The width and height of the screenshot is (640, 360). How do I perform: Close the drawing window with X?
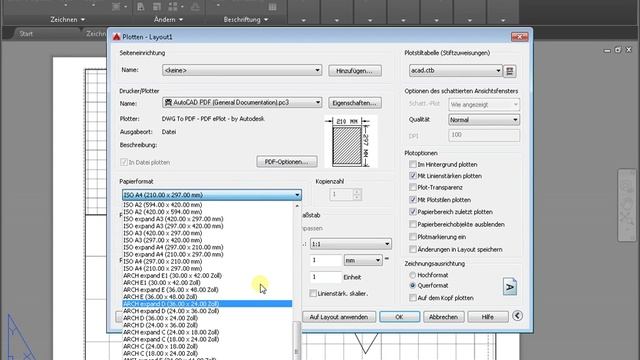(629, 50)
